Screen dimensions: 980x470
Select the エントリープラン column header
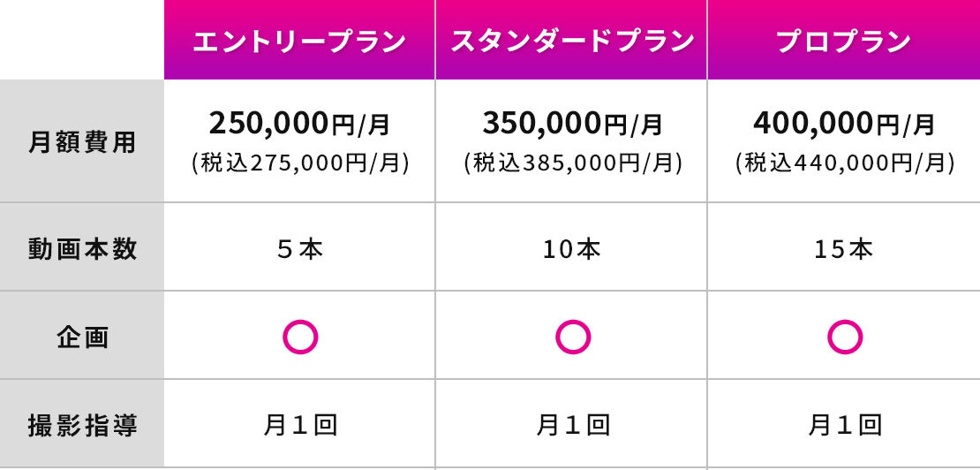click(x=299, y=42)
